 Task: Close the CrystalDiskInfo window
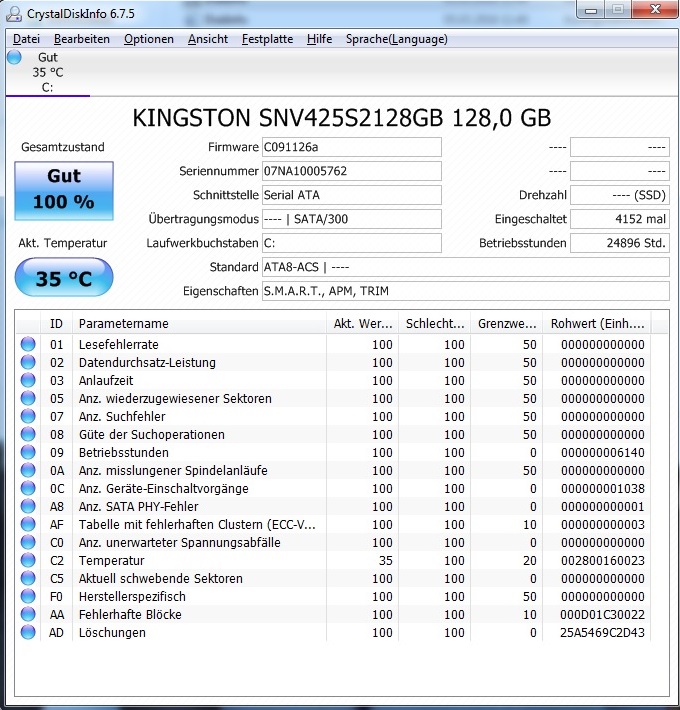[655, 10]
